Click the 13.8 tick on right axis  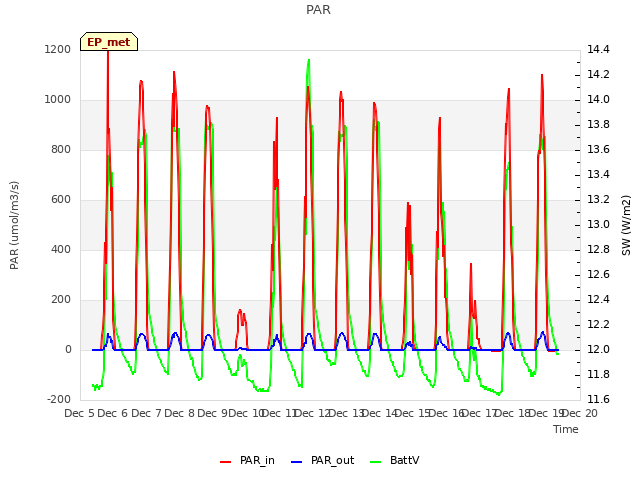(598, 124)
